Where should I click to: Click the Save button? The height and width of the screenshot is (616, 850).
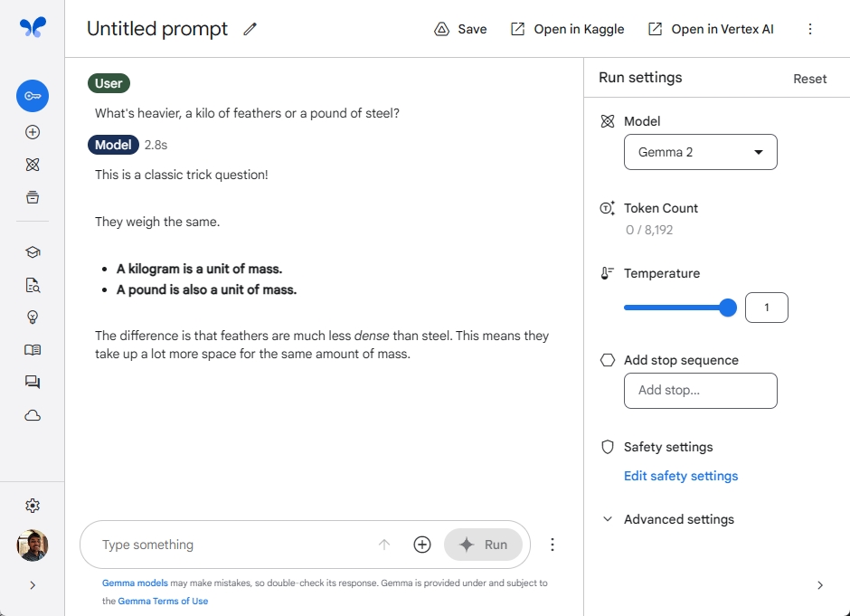(x=461, y=29)
